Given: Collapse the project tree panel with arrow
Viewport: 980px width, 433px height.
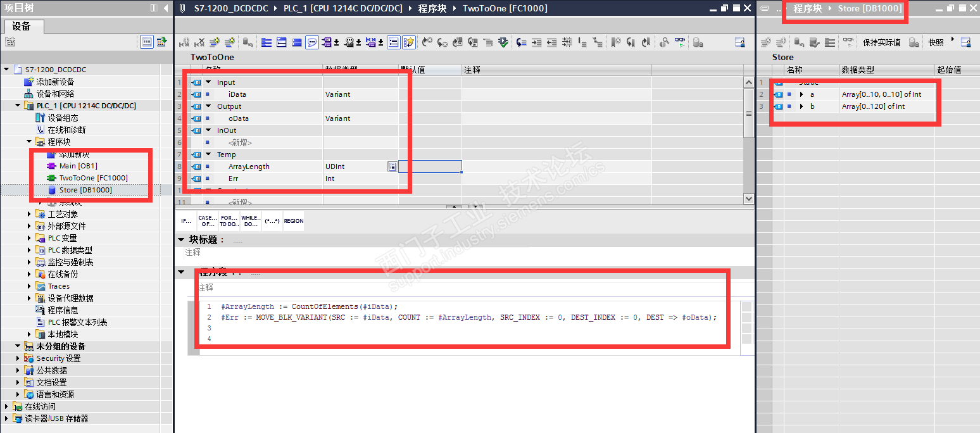Looking at the screenshot, I should point(166,8).
